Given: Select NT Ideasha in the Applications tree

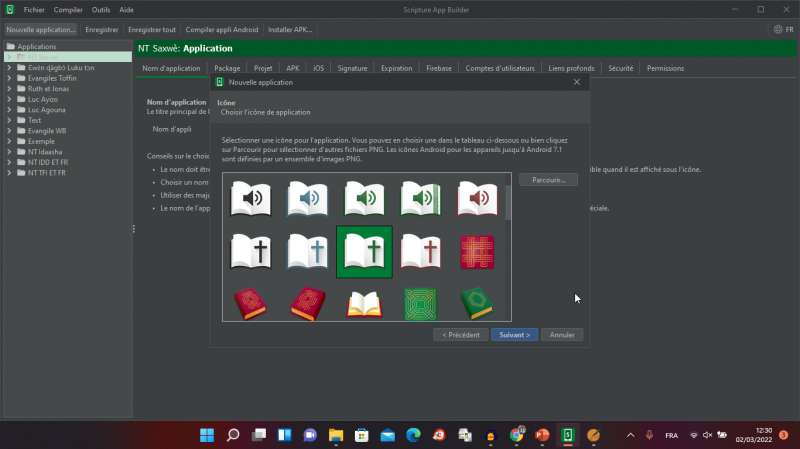Looking at the screenshot, I should [x=47, y=152].
